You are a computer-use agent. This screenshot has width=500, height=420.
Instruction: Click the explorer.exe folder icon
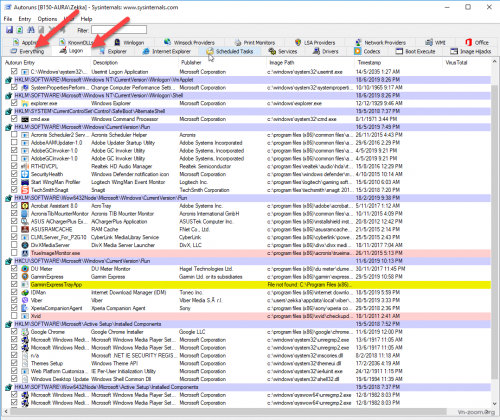(x=25, y=103)
